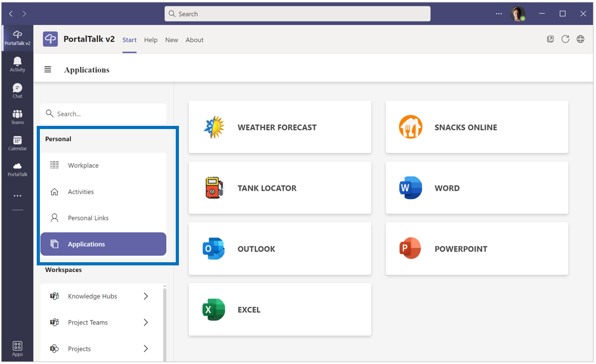The height and width of the screenshot is (364, 596).
Task: Switch to the Help tab
Action: click(x=151, y=40)
